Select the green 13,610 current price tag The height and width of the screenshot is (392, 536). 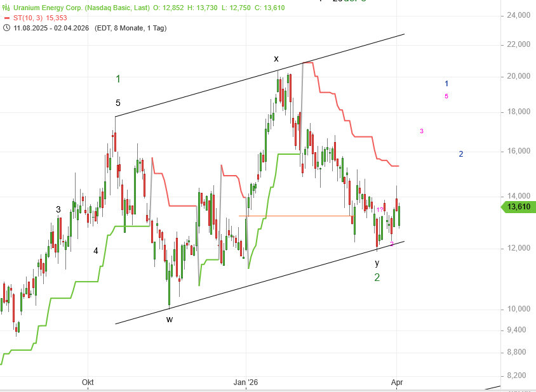coord(519,206)
